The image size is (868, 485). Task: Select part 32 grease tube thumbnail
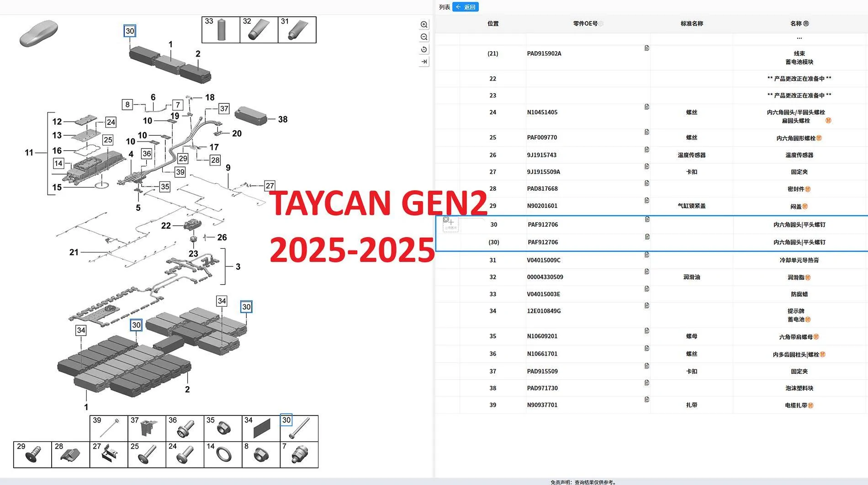(x=259, y=30)
